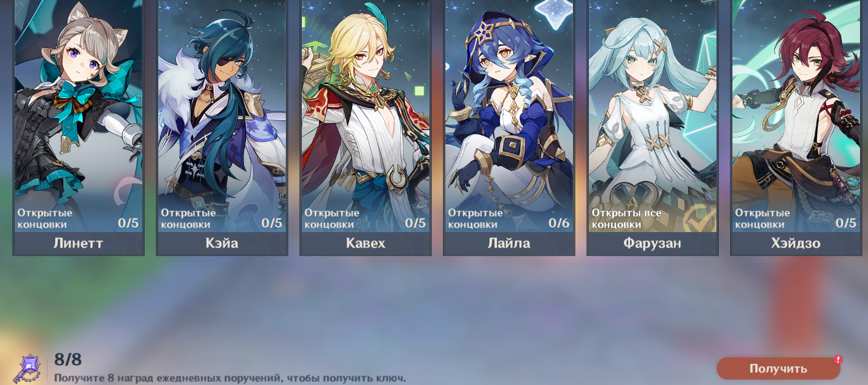Click the daily commissions key description text
The image size is (868, 385).
tap(230, 378)
